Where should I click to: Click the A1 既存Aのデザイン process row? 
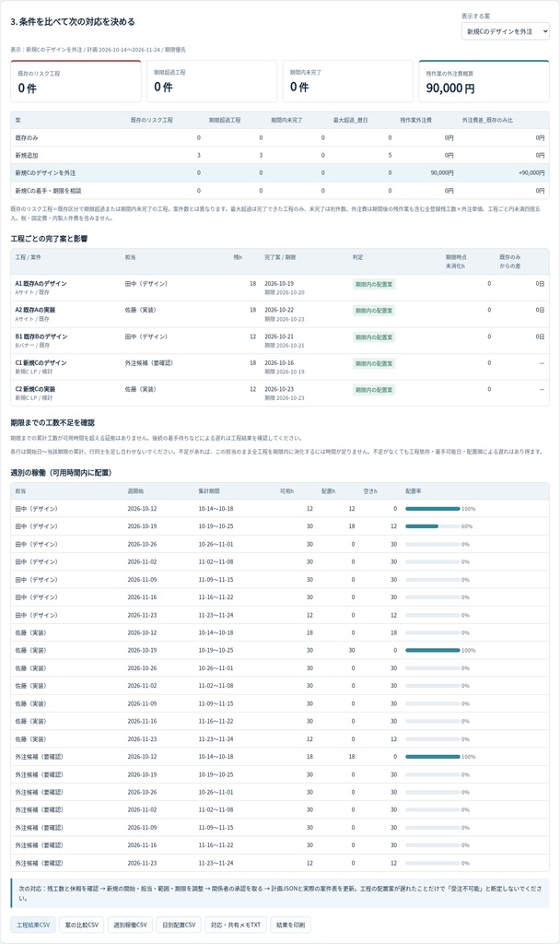tap(280, 288)
